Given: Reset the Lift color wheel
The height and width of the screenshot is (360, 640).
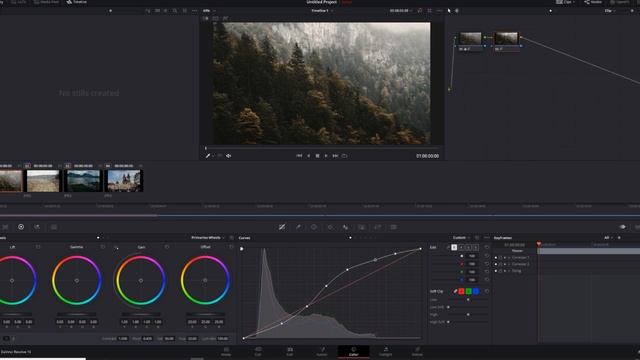Looking at the screenshot, I should 38,247.
